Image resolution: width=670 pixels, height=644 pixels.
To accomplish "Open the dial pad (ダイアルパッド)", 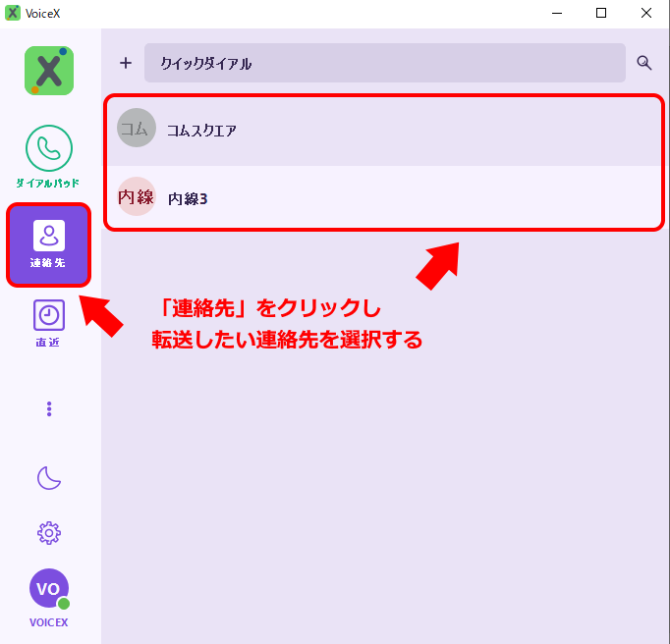I will [48, 150].
